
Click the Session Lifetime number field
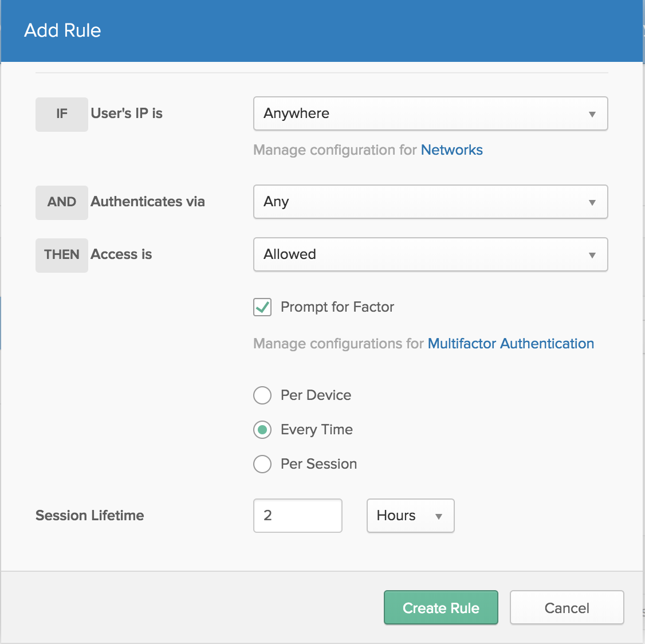297,516
